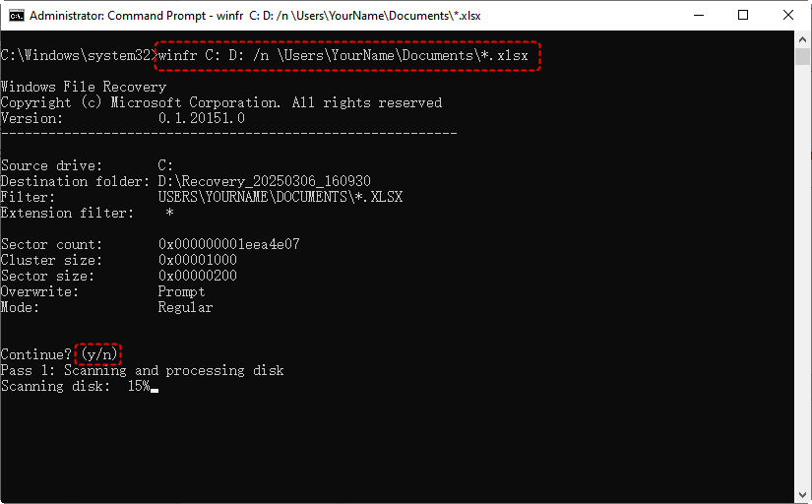The width and height of the screenshot is (812, 504).
Task: Click the Sector count hex value
Action: (228, 244)
